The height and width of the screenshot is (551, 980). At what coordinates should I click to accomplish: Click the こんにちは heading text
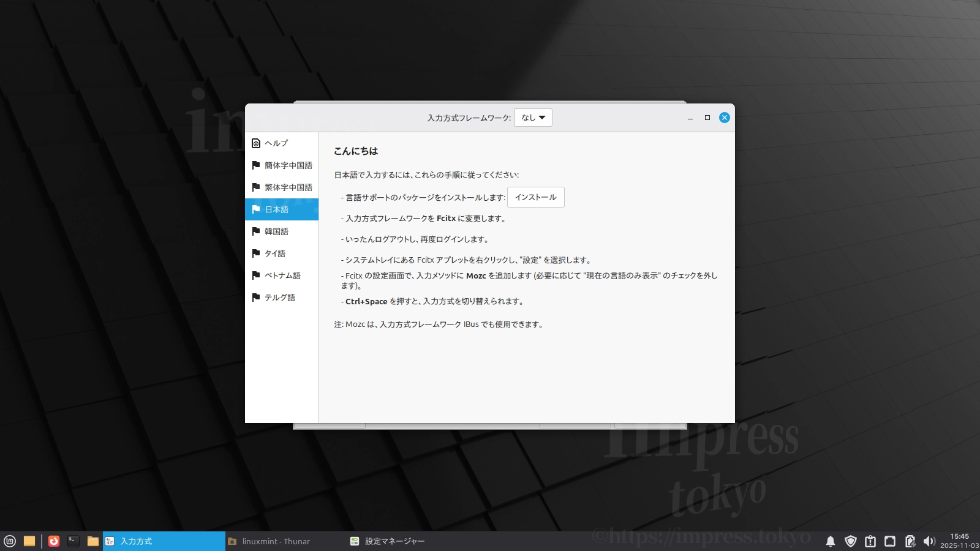coord(356,151)
